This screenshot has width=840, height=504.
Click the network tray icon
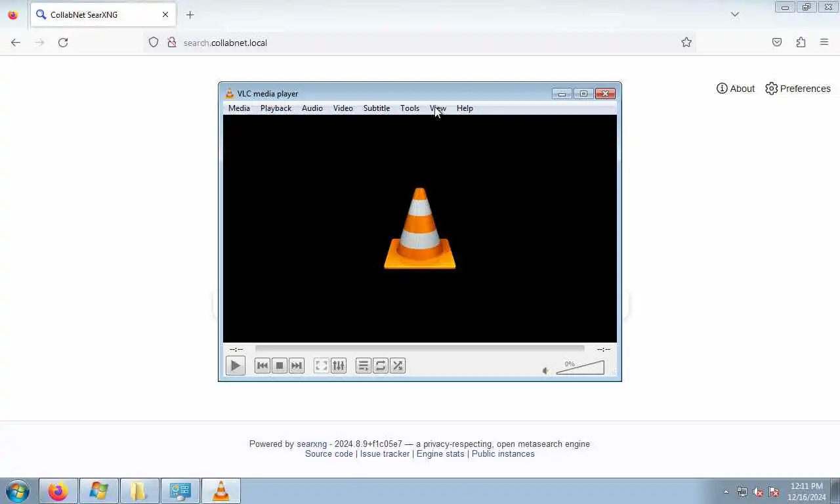tap(742, 492)
